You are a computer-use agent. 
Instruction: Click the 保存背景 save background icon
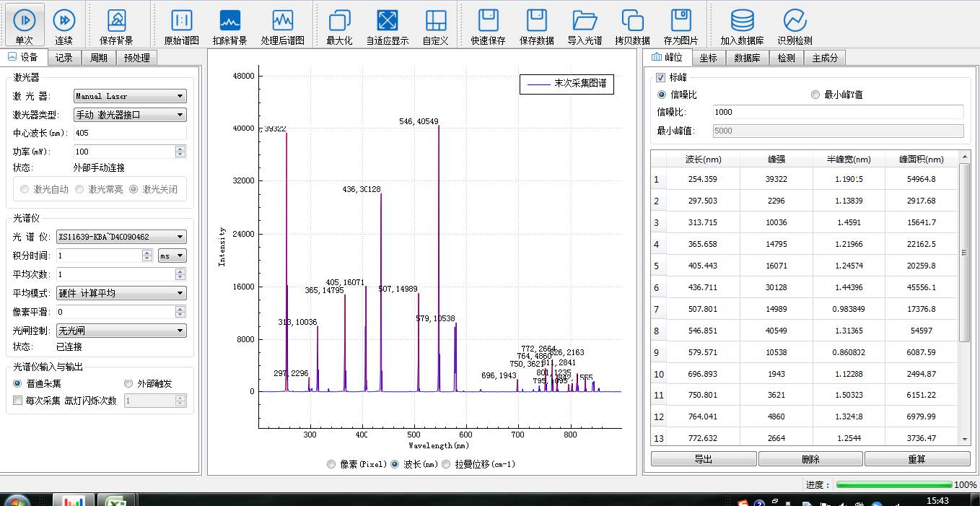point(116,25)
